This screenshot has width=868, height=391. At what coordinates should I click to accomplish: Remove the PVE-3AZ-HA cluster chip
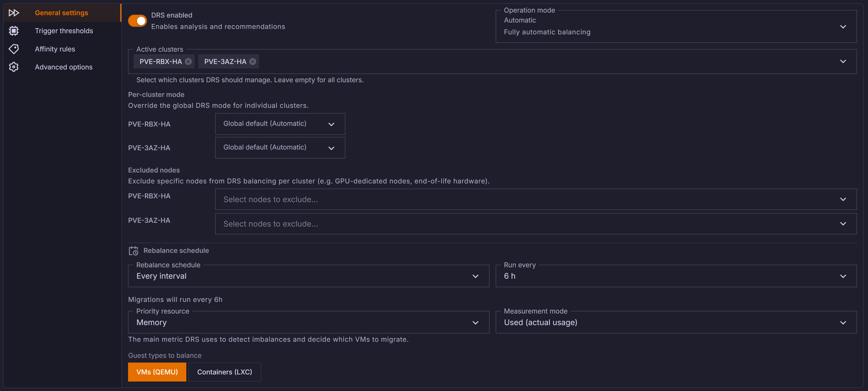pyautogui.click(x=253, y=61)
